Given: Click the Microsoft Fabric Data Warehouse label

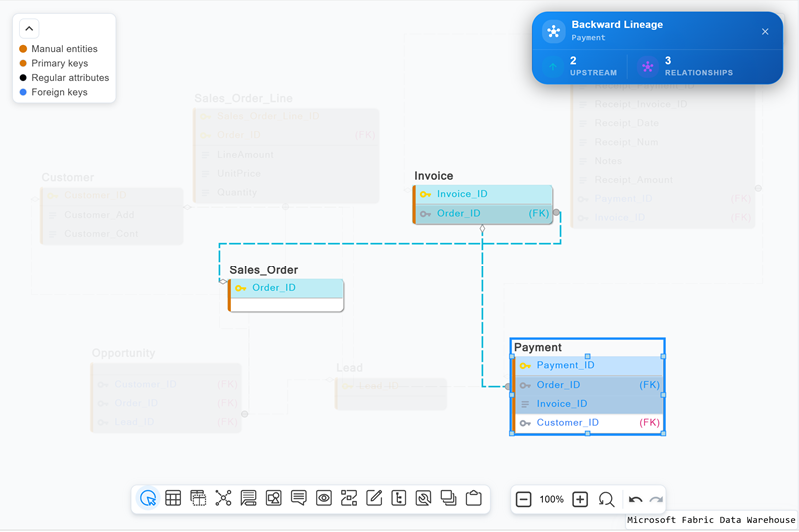Looking at the screenshot, I should click(711, 520).
